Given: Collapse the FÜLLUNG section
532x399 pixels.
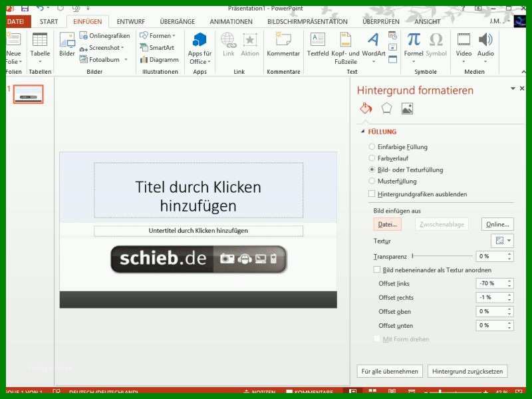Looking at the screenshot, I should coord(362,131).
